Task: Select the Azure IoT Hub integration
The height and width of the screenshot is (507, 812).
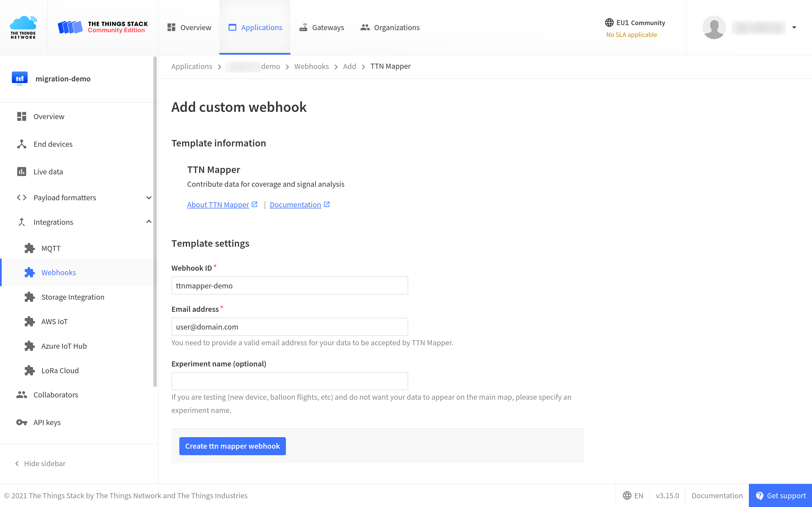Action: pos(64,346)
